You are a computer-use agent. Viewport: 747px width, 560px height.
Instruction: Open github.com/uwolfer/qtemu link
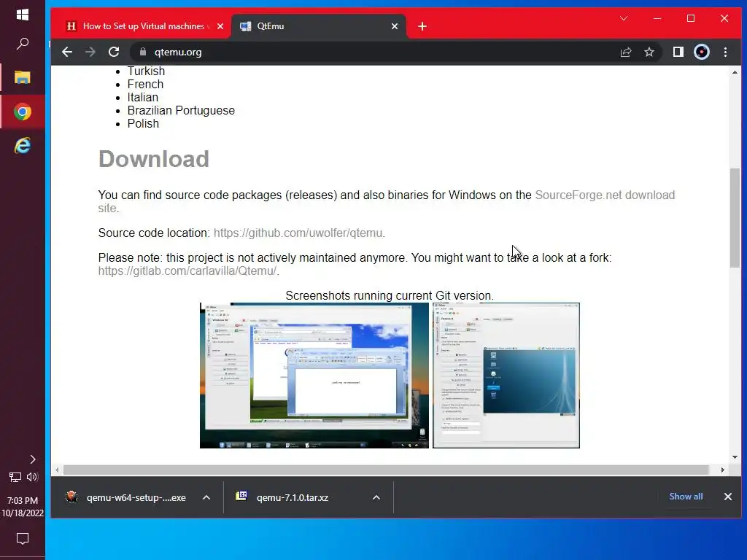pos(298,233)
